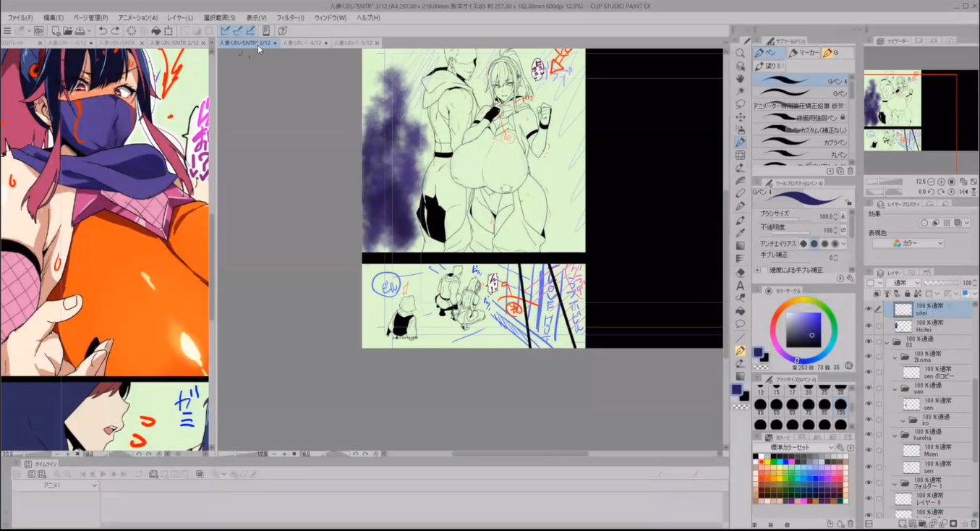Choose the カブラペン brush
This screenshot has height=531, width=980.
[x=801, y=143]
